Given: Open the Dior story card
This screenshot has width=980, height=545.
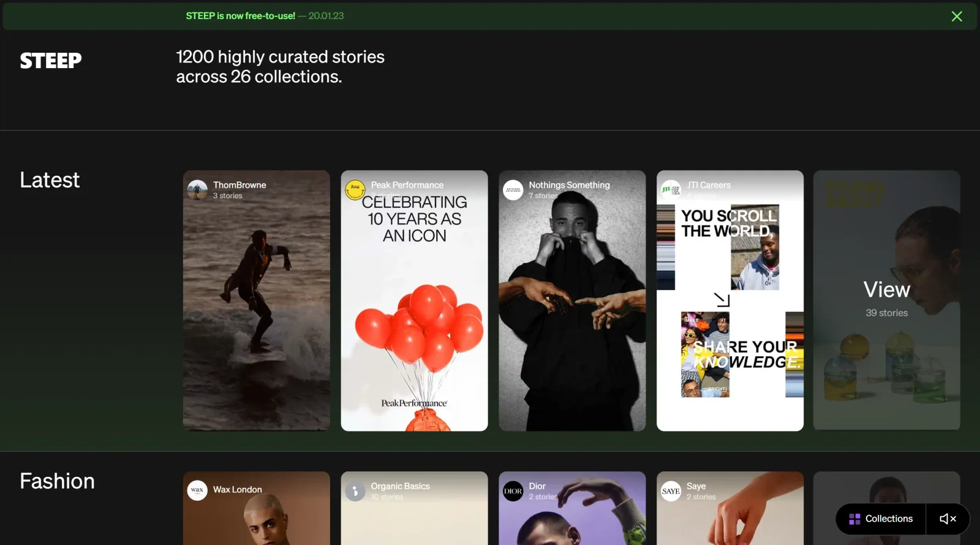Looking at the screenshot, I should click(572, 508).
